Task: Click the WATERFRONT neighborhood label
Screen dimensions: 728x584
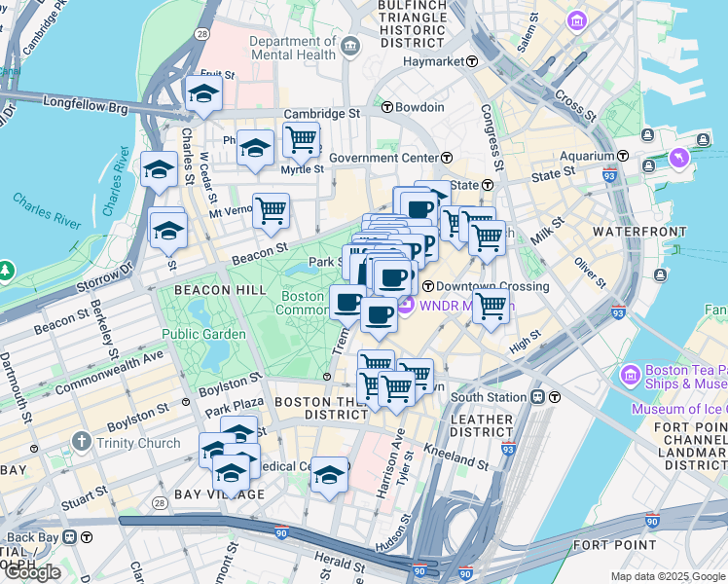Action: [639, 232]
